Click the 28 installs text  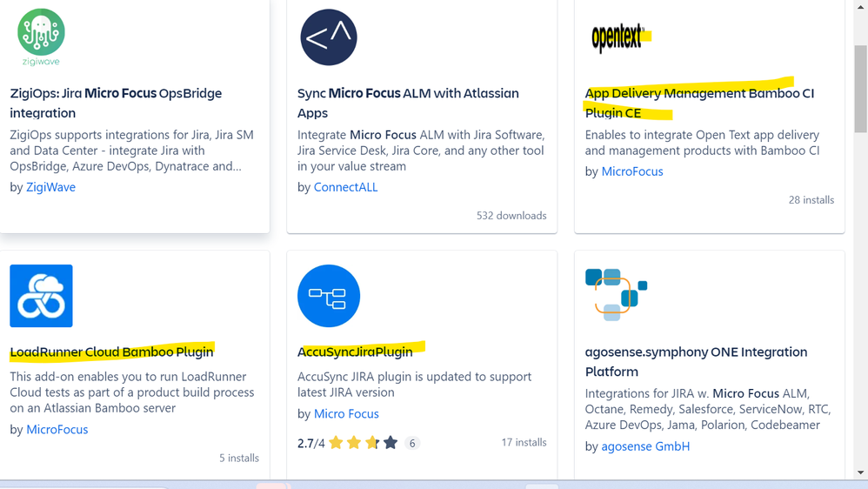click(811, 200)
